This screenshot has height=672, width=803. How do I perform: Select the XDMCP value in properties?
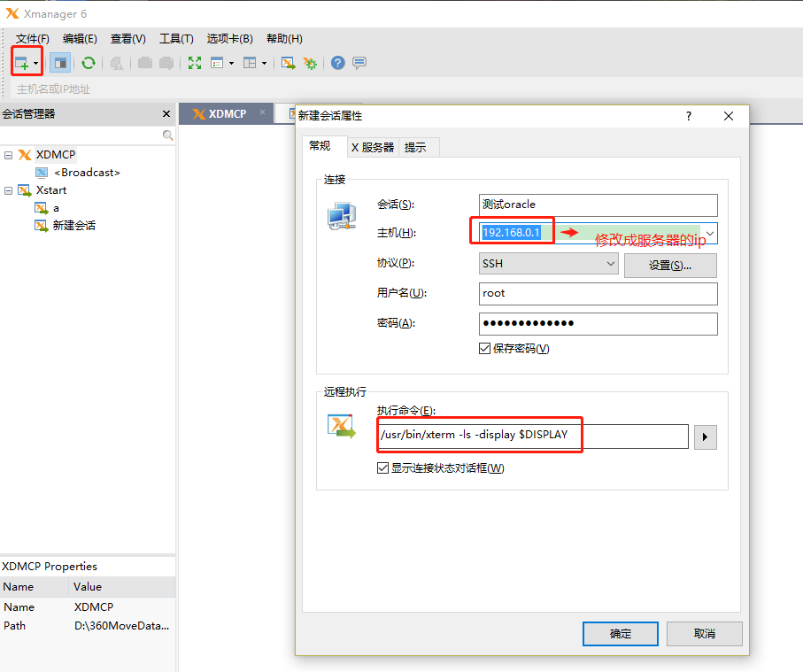point(94,607)
